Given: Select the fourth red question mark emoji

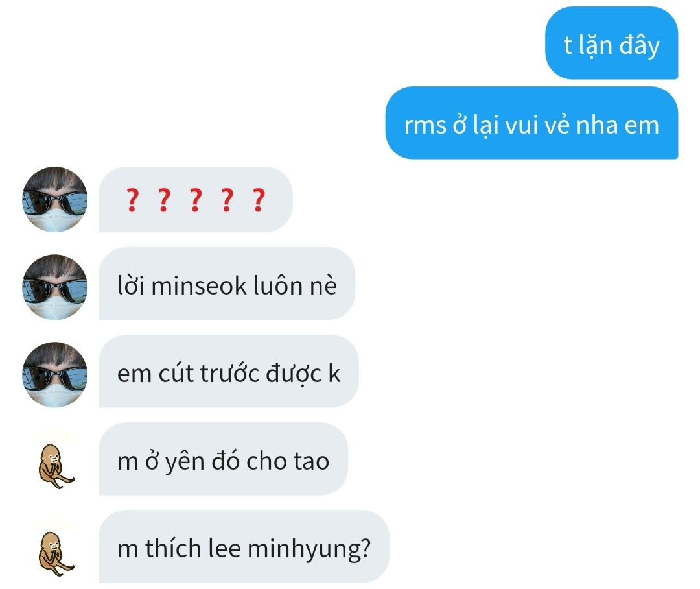Looking at the screenshot, I should tap(227, 200).
